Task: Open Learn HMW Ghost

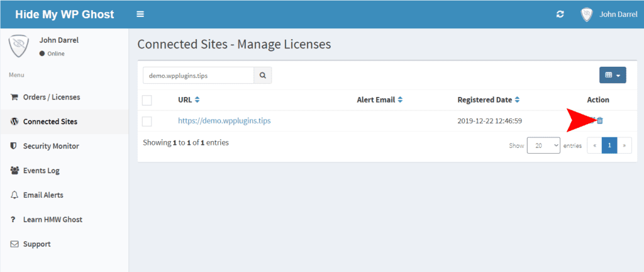Action: point(65,219)
